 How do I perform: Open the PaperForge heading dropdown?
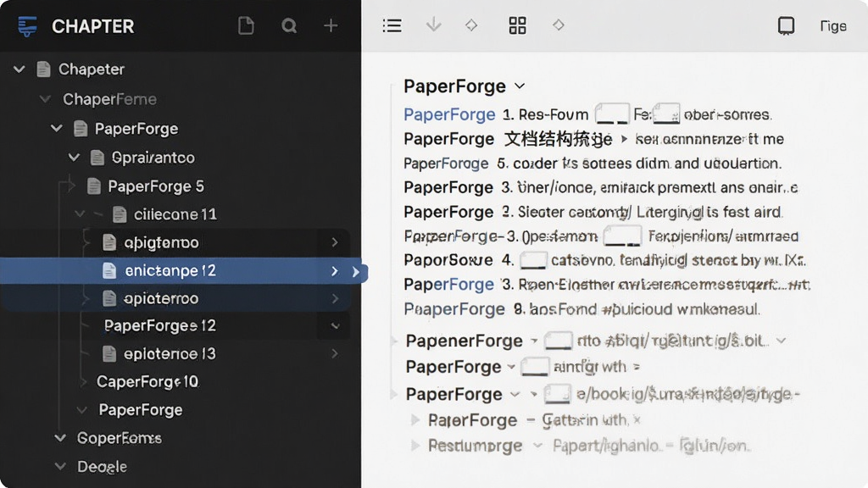click(520, 86)
